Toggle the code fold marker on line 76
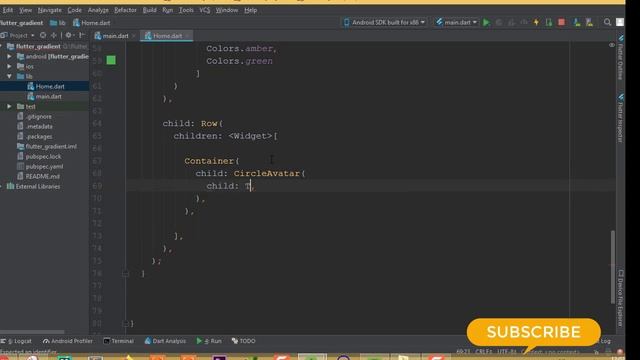 126,274
